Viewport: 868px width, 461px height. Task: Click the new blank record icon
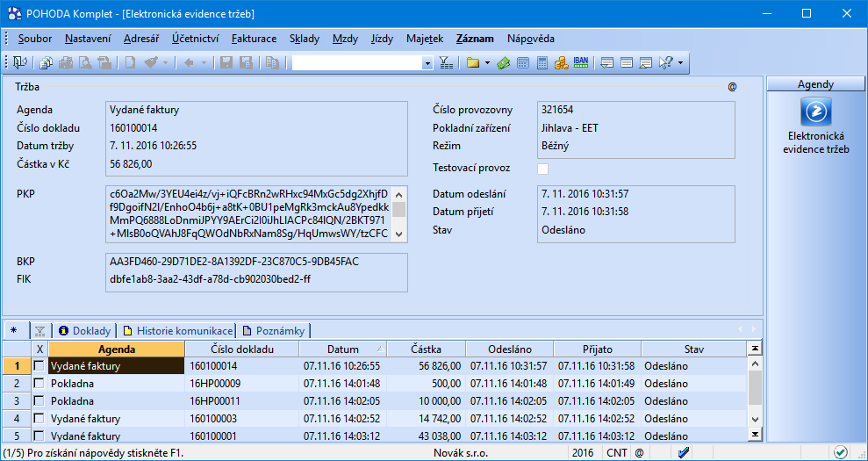[x=130, y=63]
